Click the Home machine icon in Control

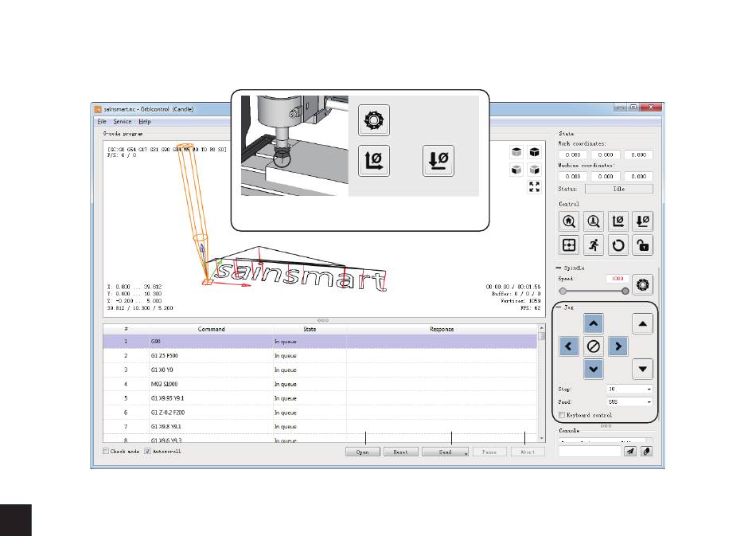coord(569,221)
